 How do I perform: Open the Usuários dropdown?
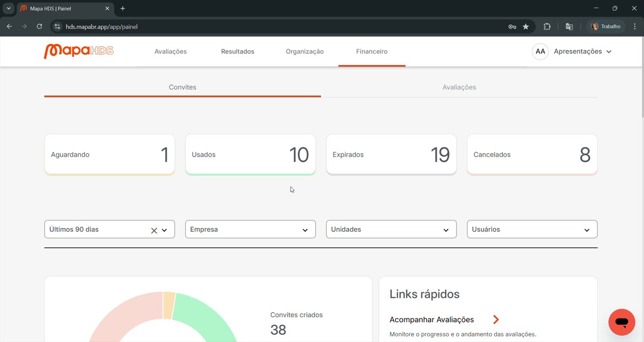(x=532, y=229)
